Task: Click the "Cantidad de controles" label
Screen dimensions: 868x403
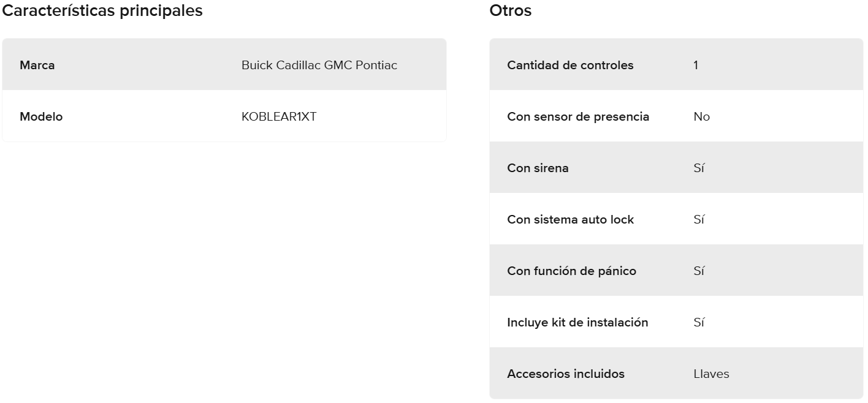Action: coord(570,65)
